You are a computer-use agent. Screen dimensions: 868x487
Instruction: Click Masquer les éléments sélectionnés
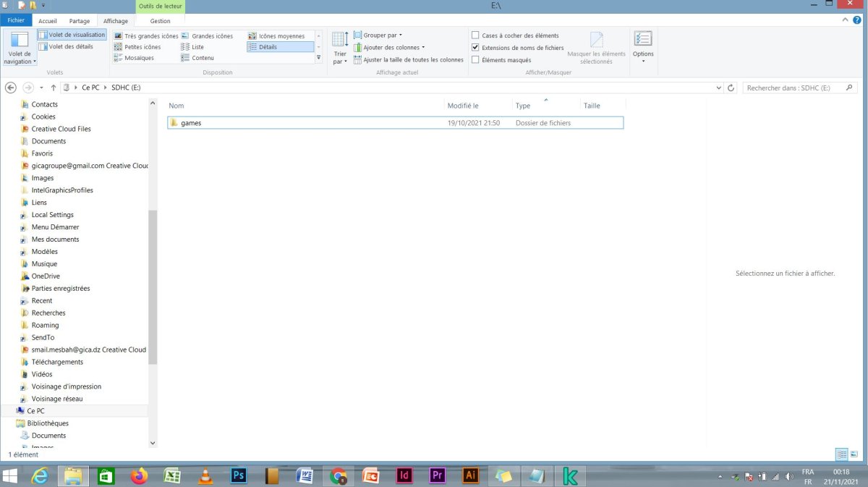[596, 48]
